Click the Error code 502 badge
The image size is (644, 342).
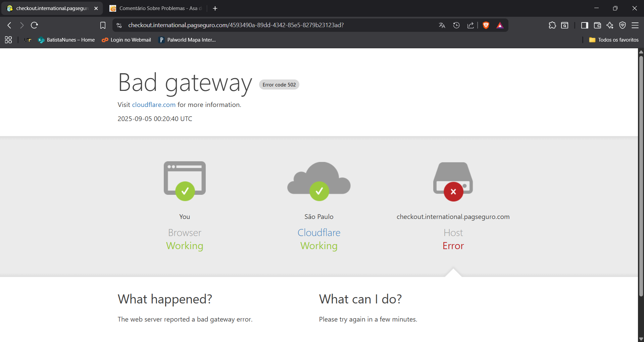click(279, 84)
